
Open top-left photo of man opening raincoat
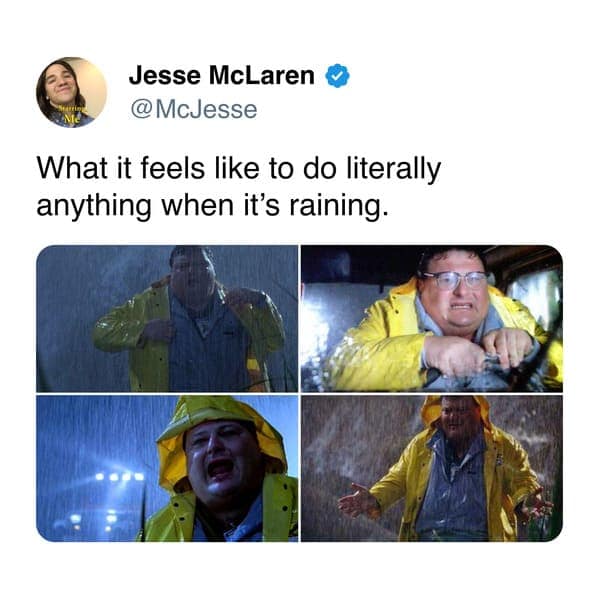click(x=167, y=318)
